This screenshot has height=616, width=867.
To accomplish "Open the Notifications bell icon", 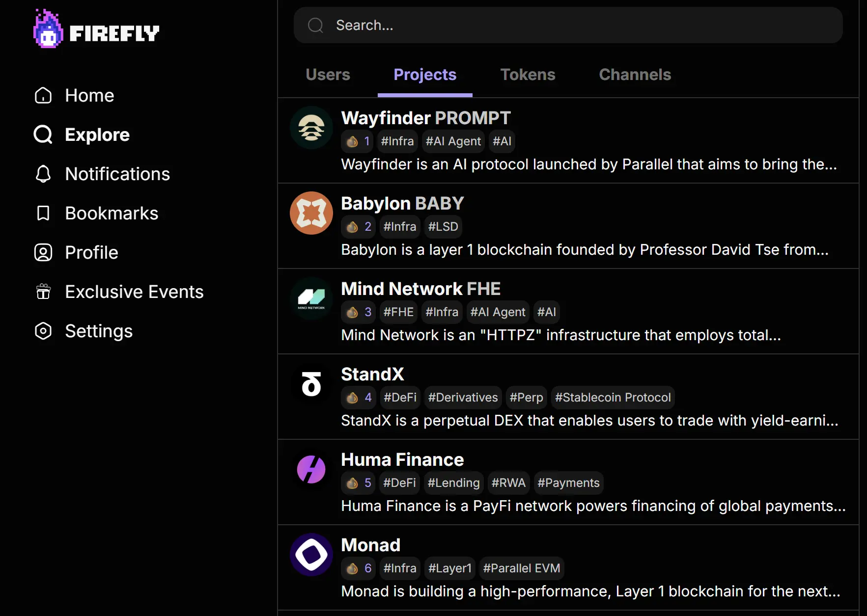I will coord(43,174).
